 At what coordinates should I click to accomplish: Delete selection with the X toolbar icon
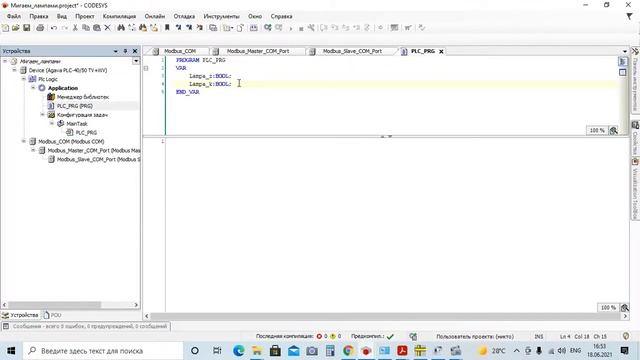[x=107, y=28]
